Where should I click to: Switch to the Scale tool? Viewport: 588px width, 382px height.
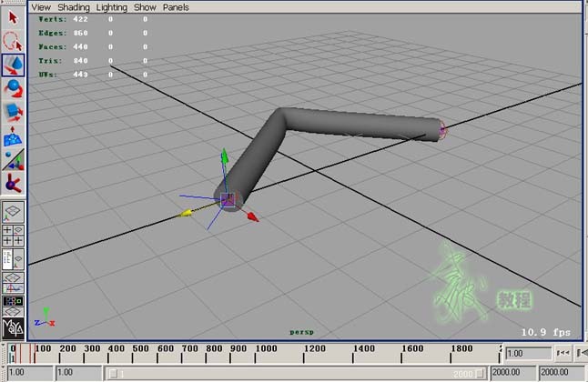14,113
